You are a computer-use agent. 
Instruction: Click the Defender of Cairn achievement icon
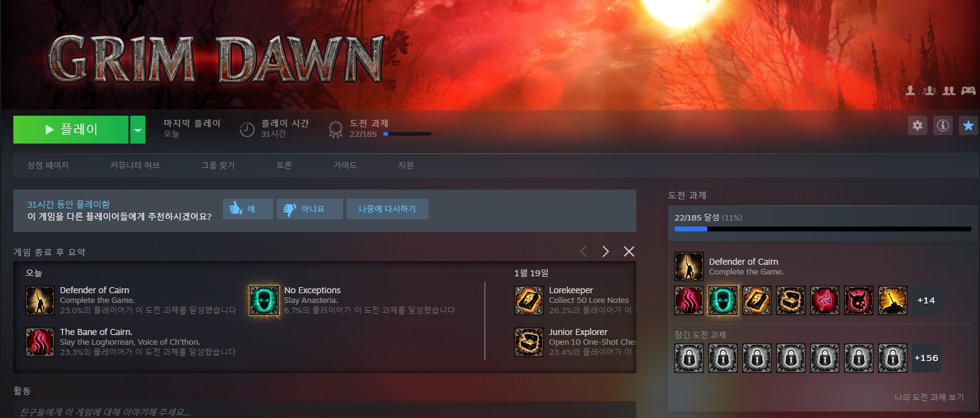[x=40, y=300]
